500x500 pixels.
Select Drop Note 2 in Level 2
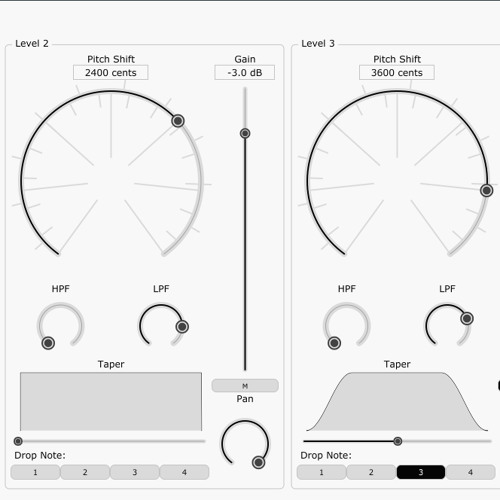point(85,472)
